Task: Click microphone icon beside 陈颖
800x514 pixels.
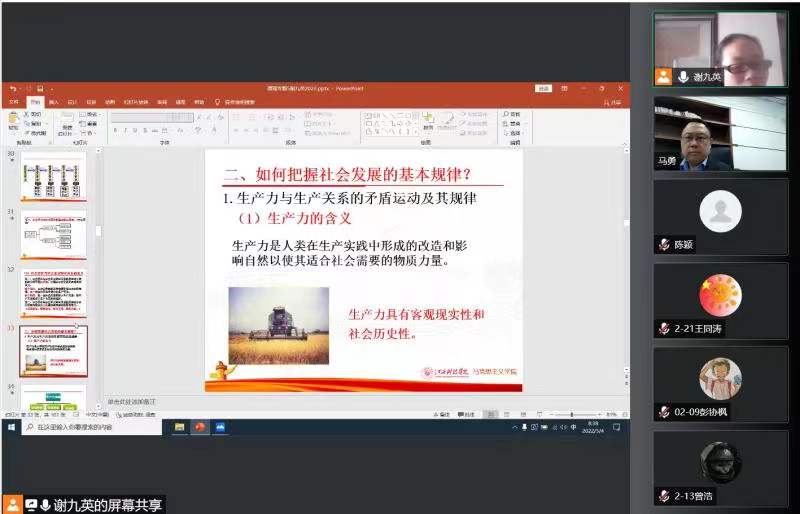Action: point(663,245)
